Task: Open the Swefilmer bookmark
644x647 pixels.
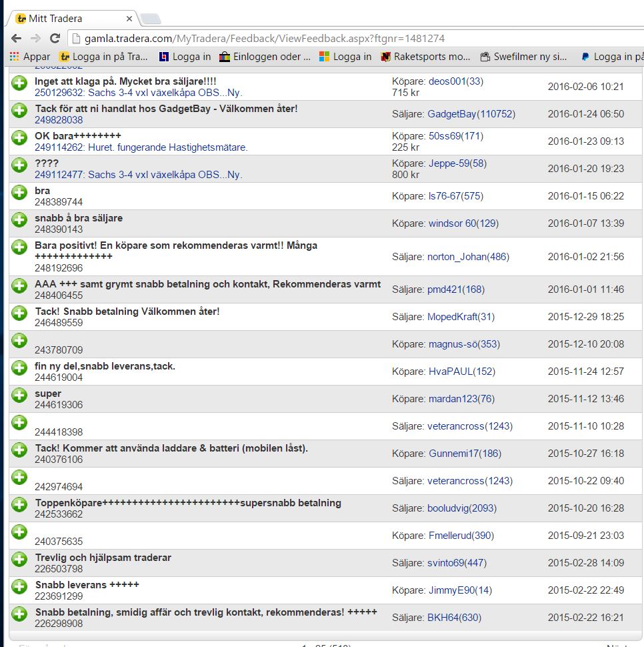Action: tap(523, 57)
